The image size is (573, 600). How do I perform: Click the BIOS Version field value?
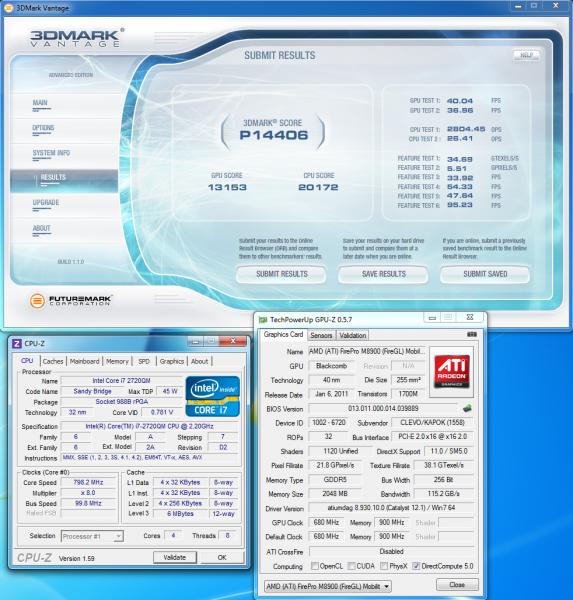point(383,408)
